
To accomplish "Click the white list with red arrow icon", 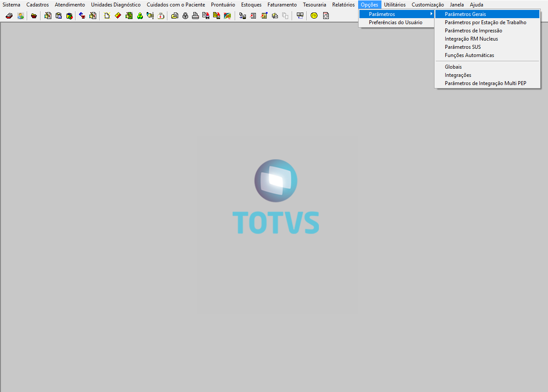I will click(x=253, y=16).
